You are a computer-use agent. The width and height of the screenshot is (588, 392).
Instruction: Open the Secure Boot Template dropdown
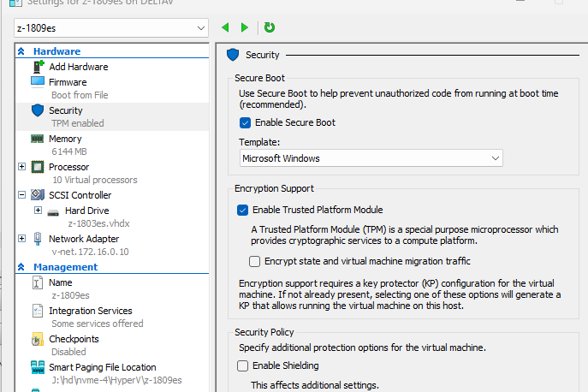click(x=371, y=158)
